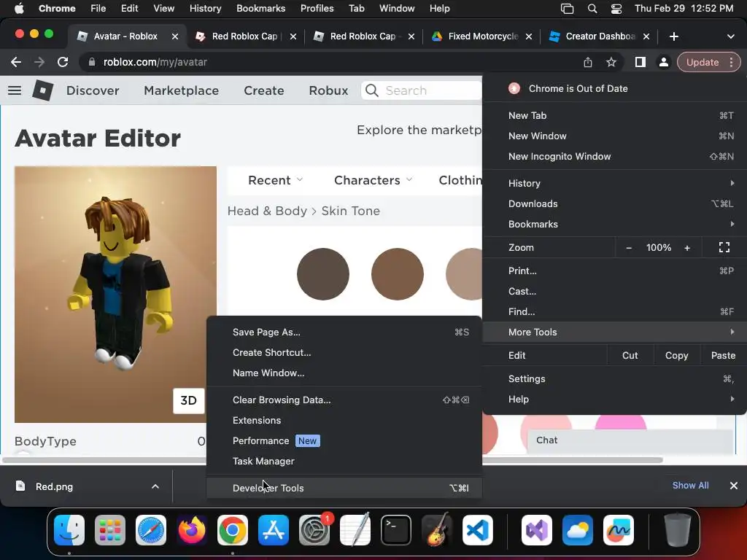Decrease zoom with minus button

click(x=629, y=248)
